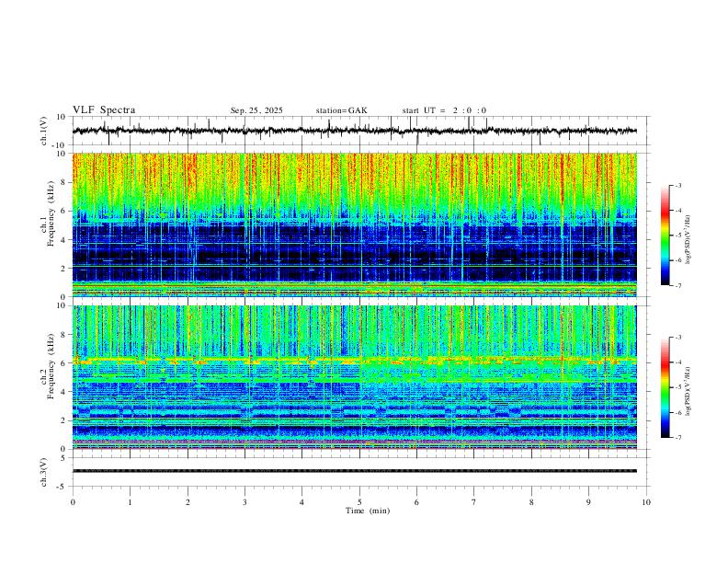Click the "VLF Spectra" title text
This screenshot has height=563, width=728.
coord(104,110)
